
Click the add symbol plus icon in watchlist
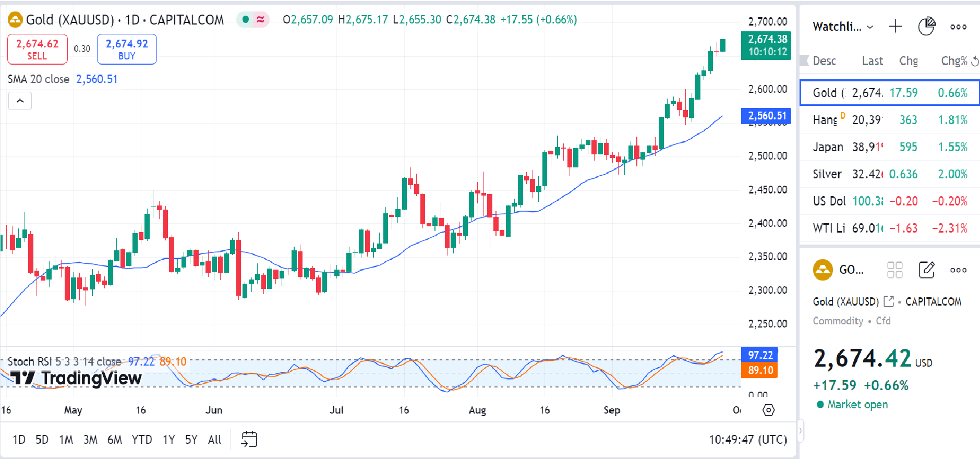pyautogui.click(x=895, y=27)
